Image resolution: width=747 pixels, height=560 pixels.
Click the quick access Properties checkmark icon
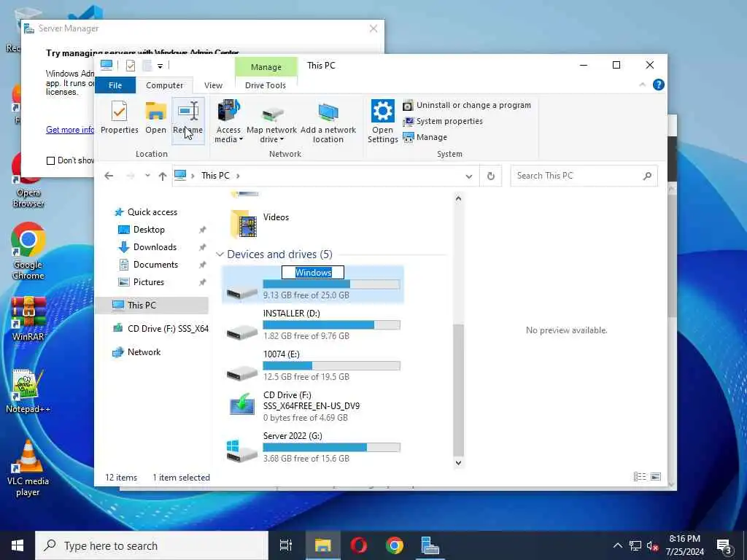130,66
